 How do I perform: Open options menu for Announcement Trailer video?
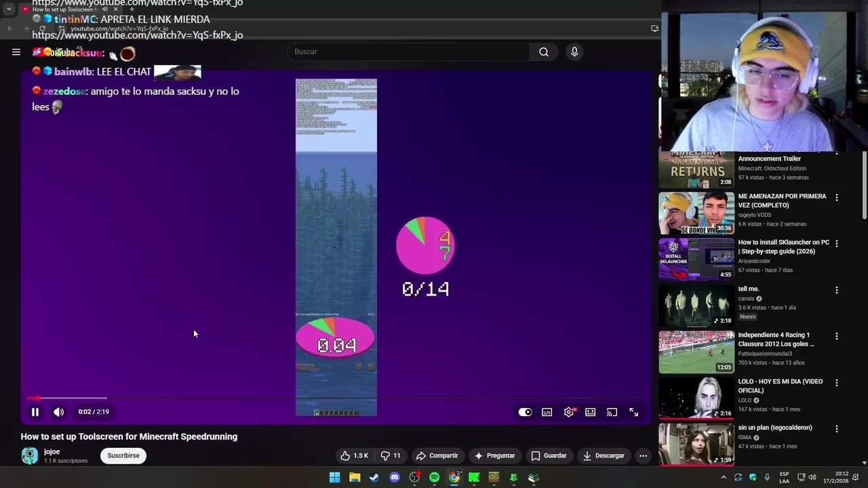836,154
